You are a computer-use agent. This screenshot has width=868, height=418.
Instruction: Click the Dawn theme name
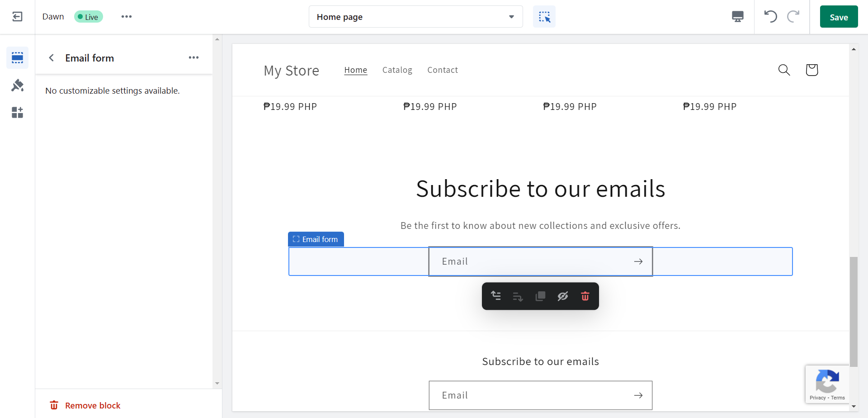[53, 17]
